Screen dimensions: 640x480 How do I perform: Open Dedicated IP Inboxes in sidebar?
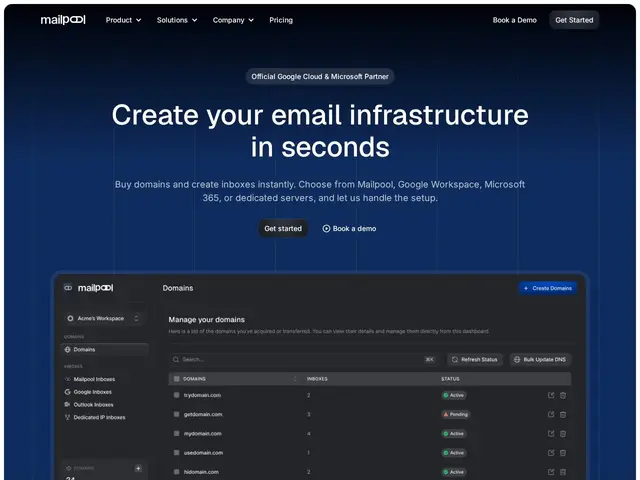[x=95, y=417]
